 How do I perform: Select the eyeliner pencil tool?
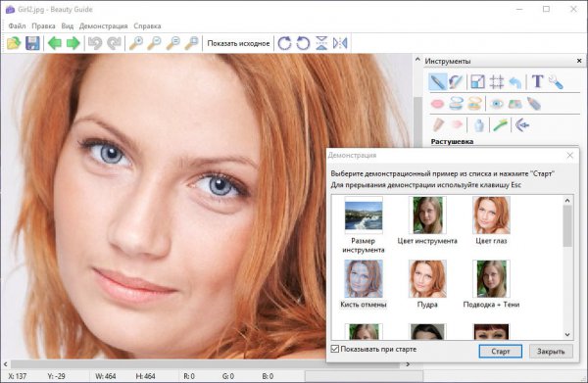tap(534, 104)
